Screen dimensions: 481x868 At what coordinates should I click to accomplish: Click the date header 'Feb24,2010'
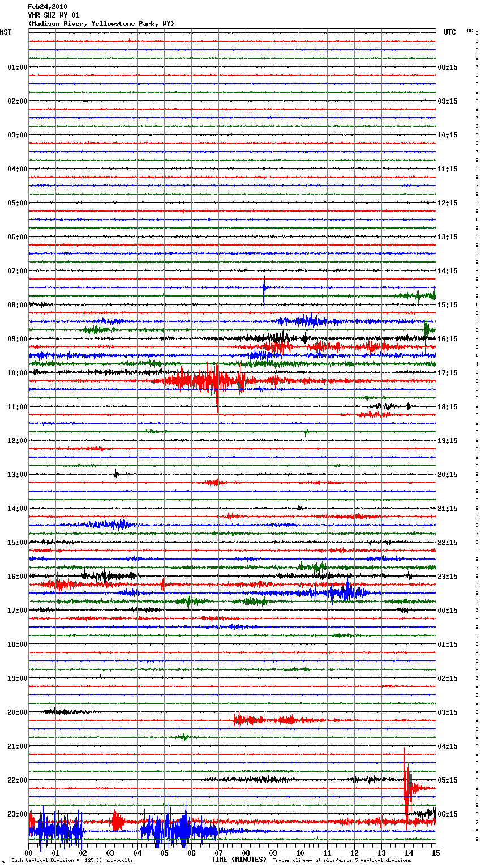[x=48, y=7]
